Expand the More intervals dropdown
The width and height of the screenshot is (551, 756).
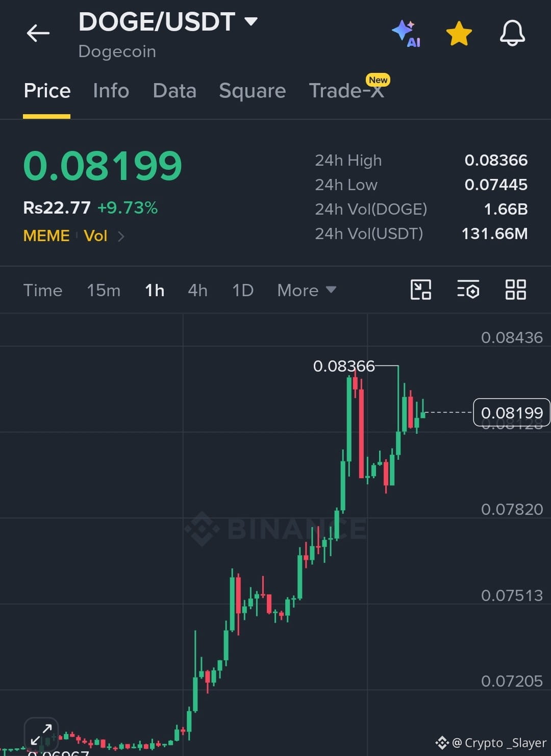(x=307, y=290)
